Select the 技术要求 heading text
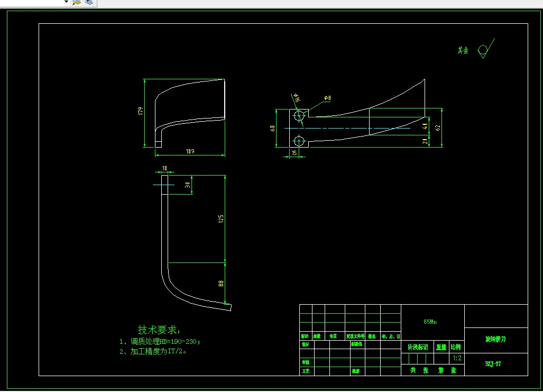 point(159,330)
